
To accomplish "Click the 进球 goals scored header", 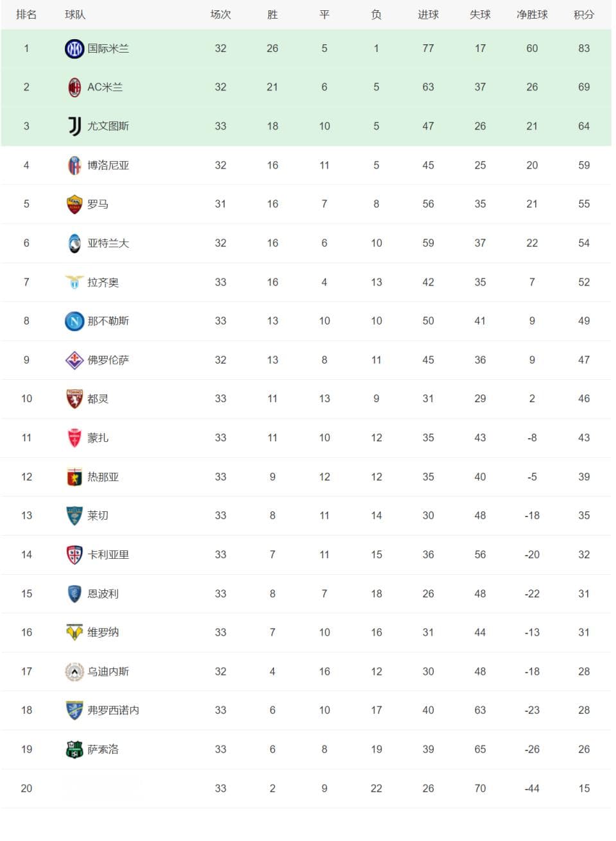I will tap(428, 14).
